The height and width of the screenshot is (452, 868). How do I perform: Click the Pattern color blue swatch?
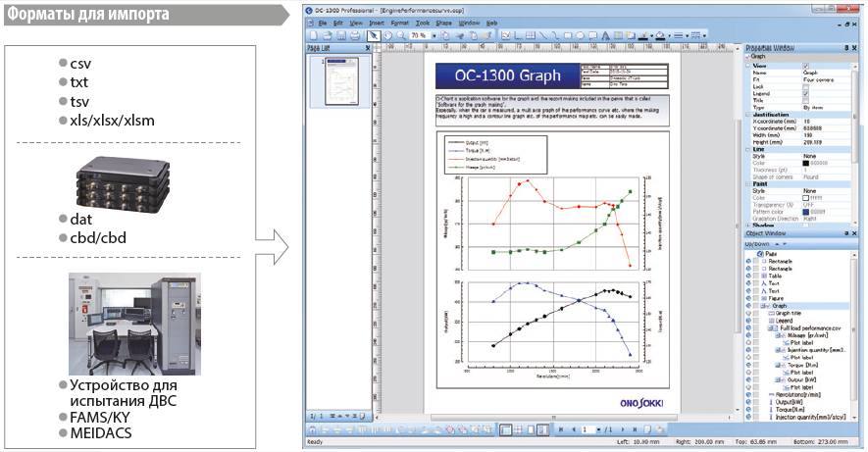pyautogui.click(x=806, y=212)
